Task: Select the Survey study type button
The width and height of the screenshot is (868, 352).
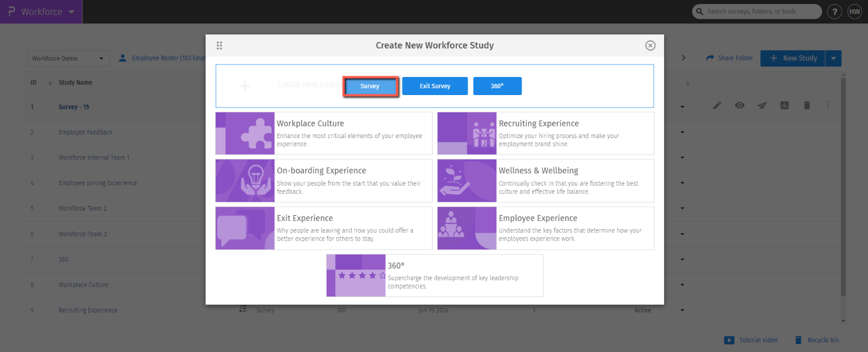Action: [370, 86]
